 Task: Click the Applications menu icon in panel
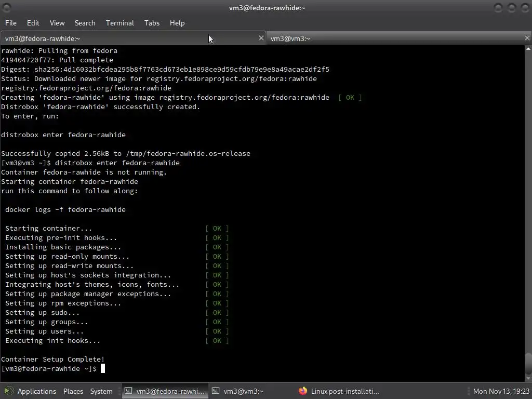(9, 391)
